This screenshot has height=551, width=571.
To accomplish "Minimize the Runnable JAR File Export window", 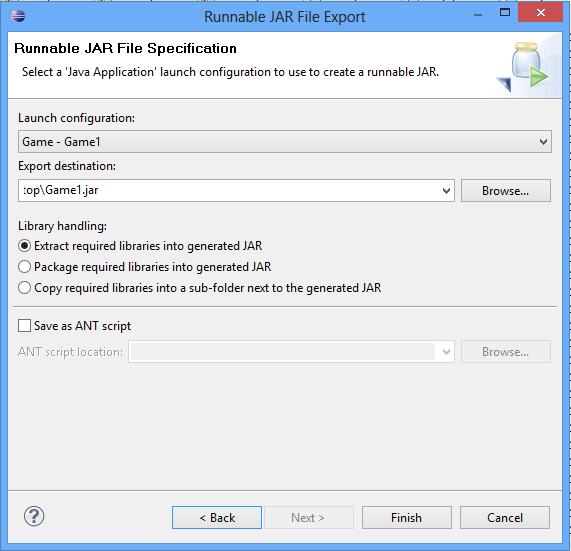I will click(478, 15).
